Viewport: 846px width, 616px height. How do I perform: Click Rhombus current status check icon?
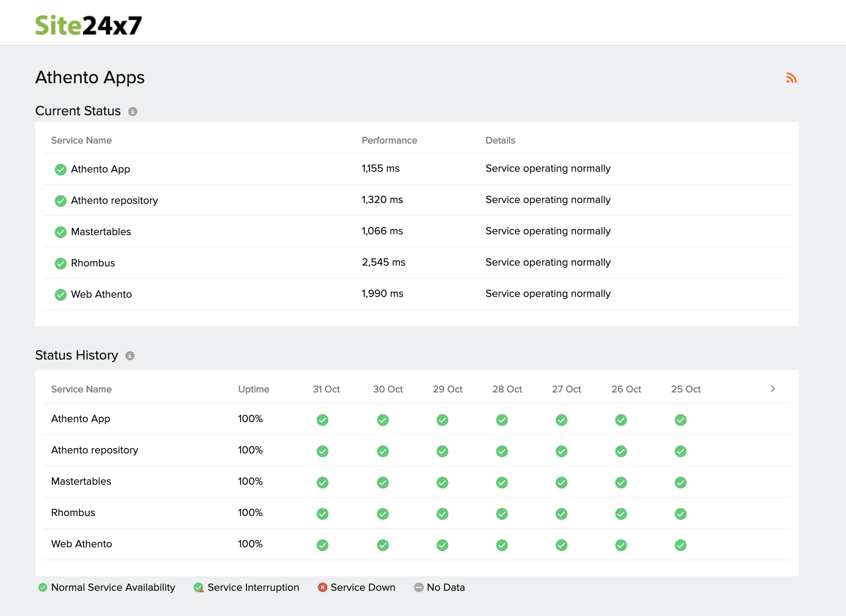click(x=60, y=263)
